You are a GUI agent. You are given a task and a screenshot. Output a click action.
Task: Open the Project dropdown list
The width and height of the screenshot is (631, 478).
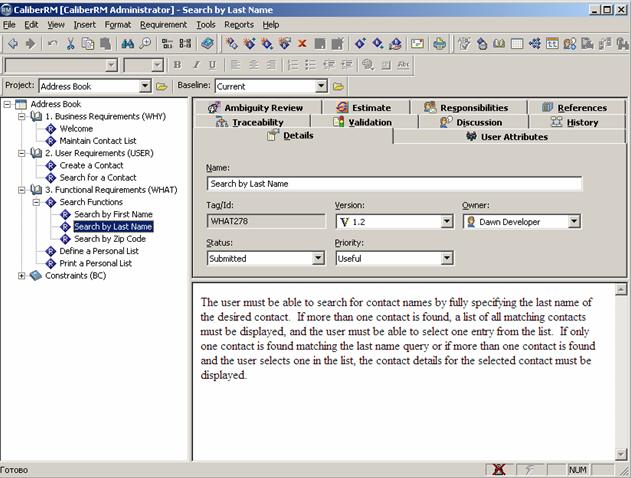pos(145,86)
